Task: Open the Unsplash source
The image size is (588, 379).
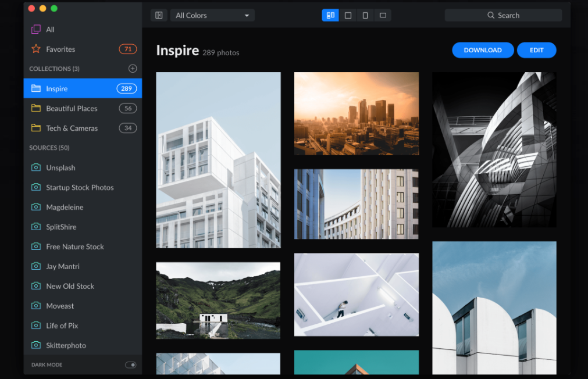Action: pyautogui.click(x=83, y=167)
